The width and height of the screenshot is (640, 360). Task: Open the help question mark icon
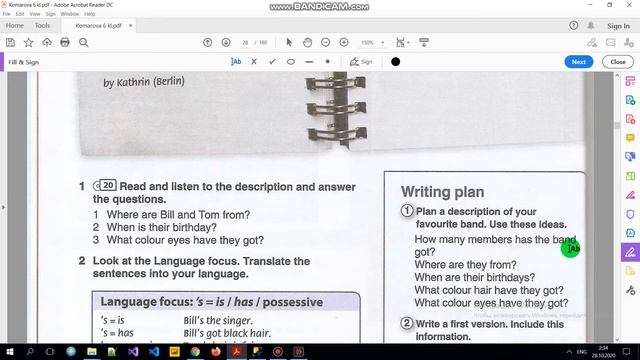[573, 25]
